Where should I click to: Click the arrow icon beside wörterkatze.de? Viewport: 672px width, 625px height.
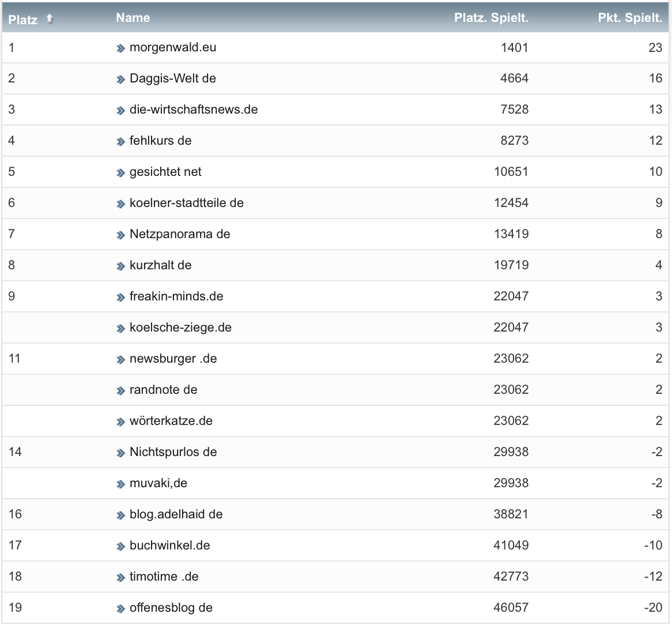(x=120, y=422)
